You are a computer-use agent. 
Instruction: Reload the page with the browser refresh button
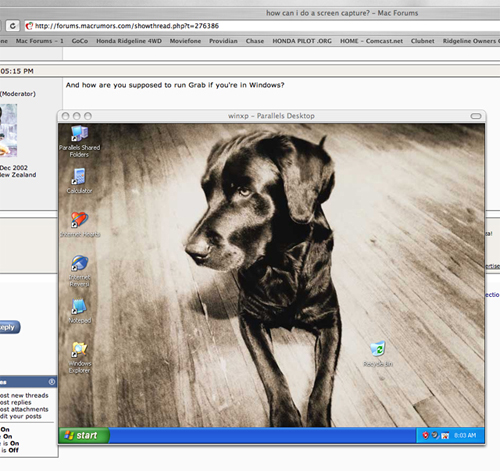[x=13, y=26]
